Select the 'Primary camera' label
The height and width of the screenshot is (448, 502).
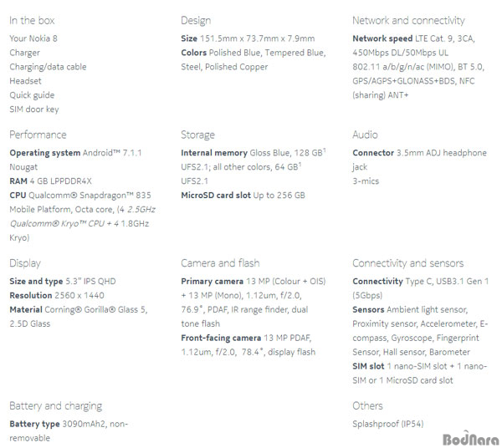click(x=212, y=282)
